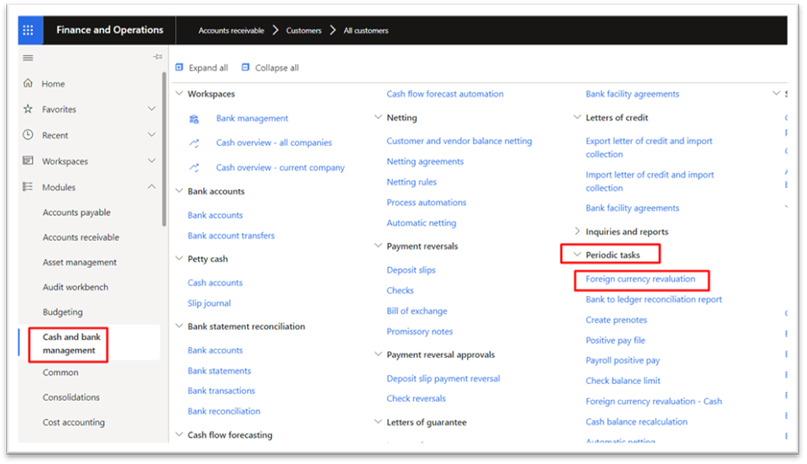Open Bill of exchange link
The image size is (807, 464).
(x=417, y=311)
